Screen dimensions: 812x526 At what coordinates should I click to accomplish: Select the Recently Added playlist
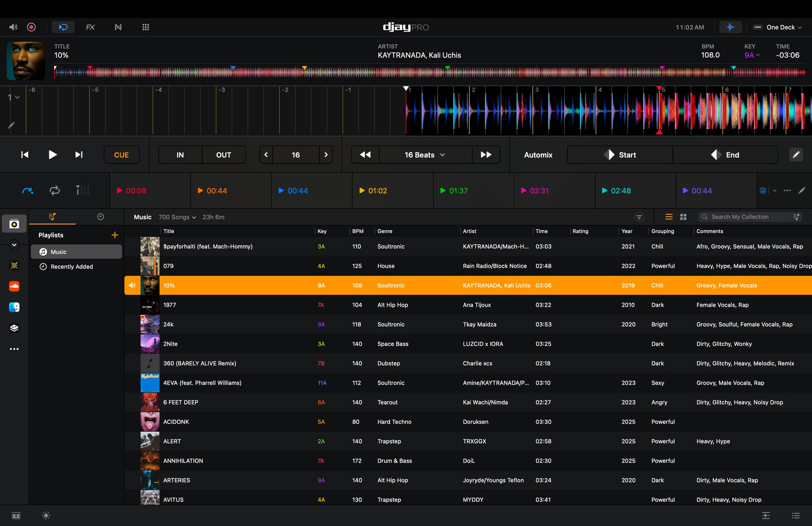pos(76,267)
